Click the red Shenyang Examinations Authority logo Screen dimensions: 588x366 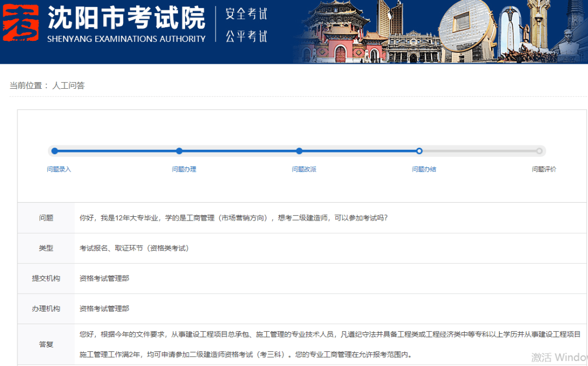(21, 23)
